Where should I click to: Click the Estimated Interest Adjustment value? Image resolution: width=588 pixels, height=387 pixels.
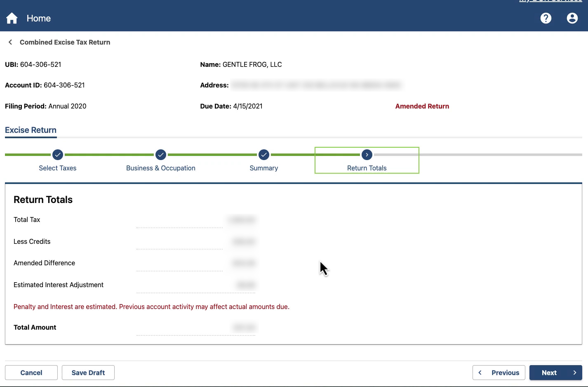[196, 286]
